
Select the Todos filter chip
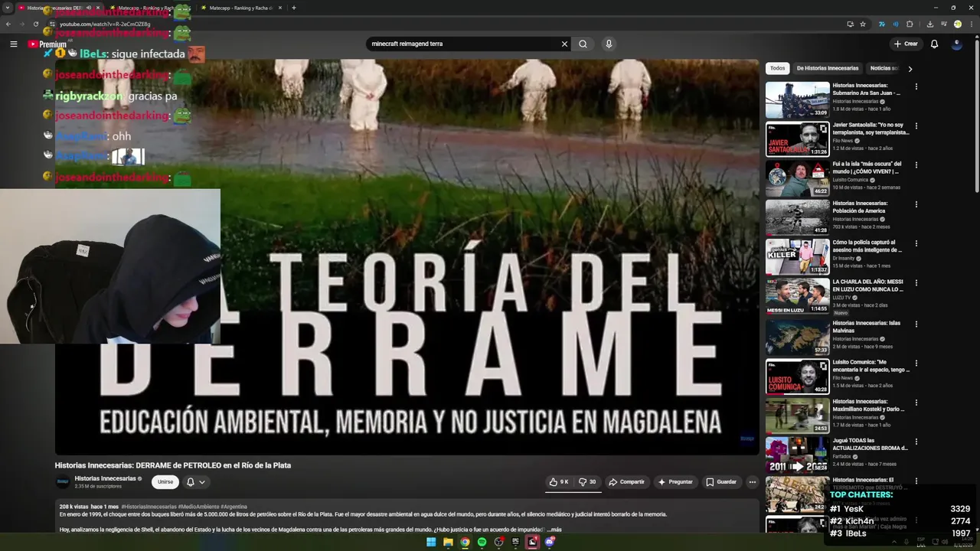pyautogui.click(x=777, y=68)
